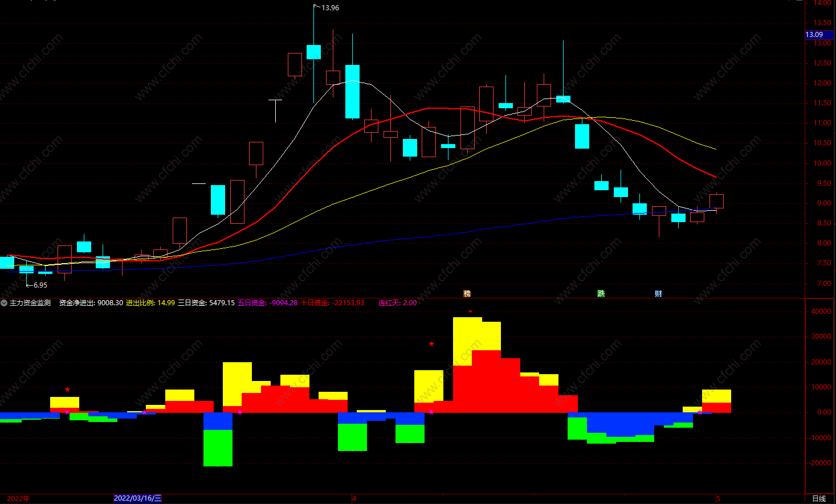Click the 2022年 label on the time axis
This screenshot has height=504, width=836.
(18, 499)
